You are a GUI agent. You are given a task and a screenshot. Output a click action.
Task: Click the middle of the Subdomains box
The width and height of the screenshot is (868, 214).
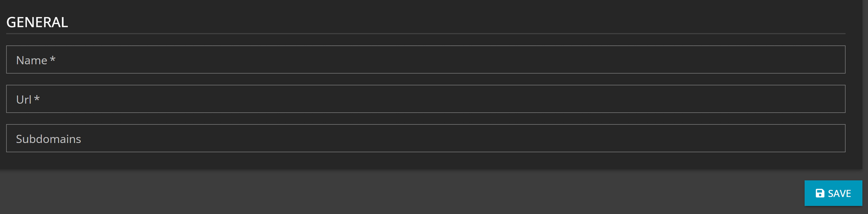click(x=426, y=138)
